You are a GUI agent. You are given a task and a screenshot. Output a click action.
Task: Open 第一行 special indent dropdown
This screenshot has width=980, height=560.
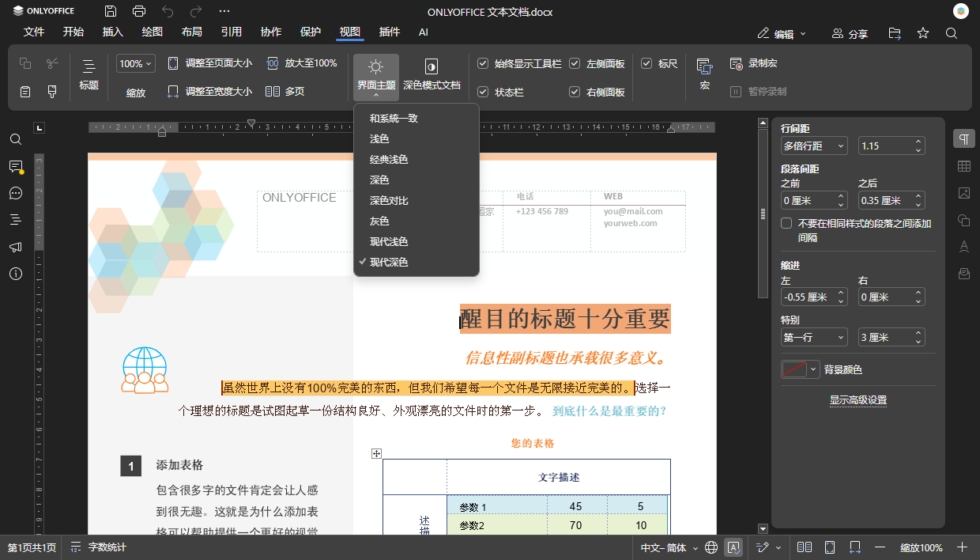coord(814,337)
